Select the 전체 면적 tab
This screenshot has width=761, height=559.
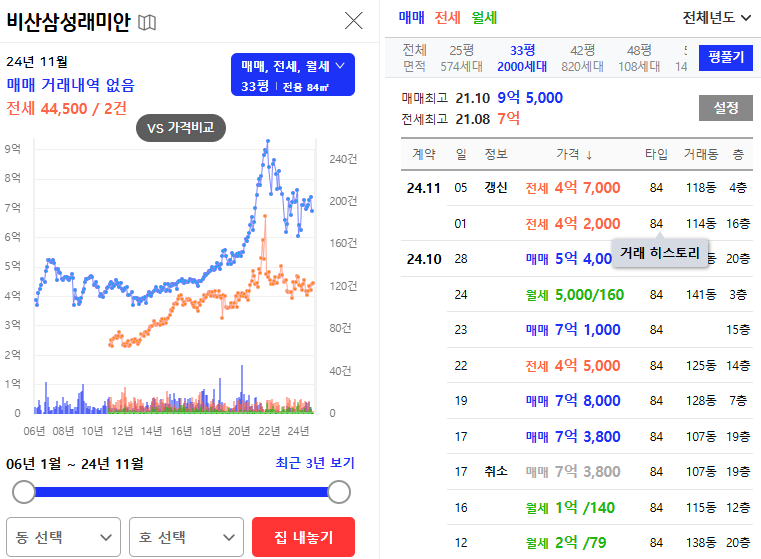(x=414, y=58)
